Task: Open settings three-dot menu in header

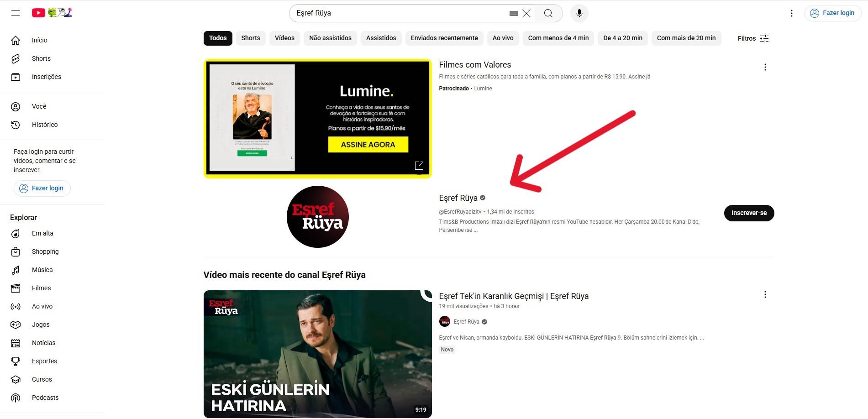Action: pyautogui.click(x=791, y=13)
